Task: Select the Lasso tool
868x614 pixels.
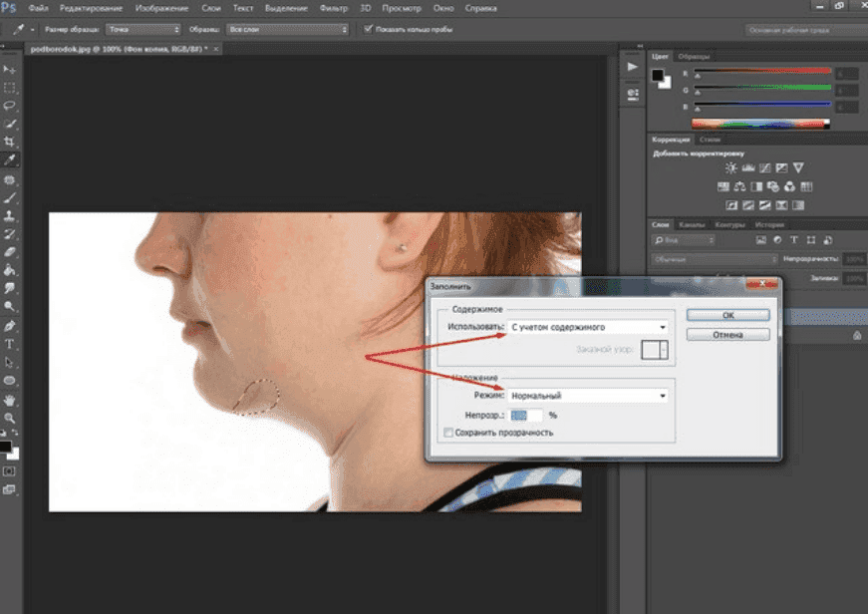Action: [x=9, y=106]
